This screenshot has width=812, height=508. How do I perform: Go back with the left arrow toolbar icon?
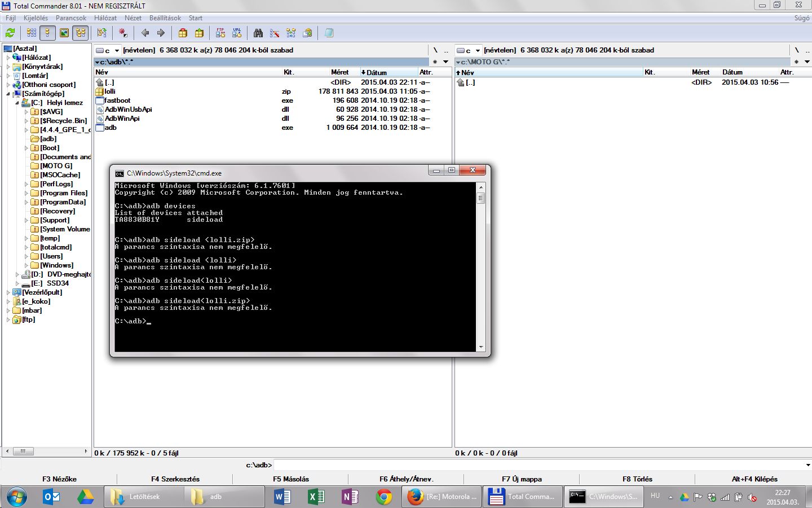[145, 33]
